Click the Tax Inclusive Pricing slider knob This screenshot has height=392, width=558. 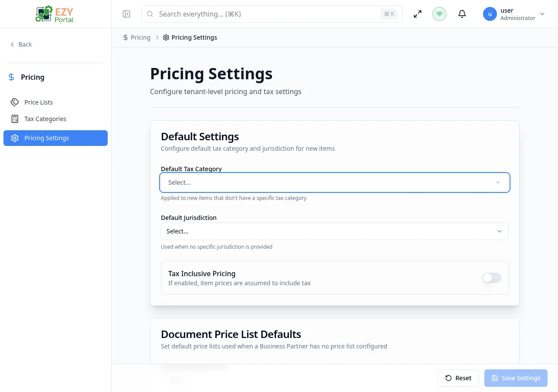pyautogui.click(x=487, y=278)
